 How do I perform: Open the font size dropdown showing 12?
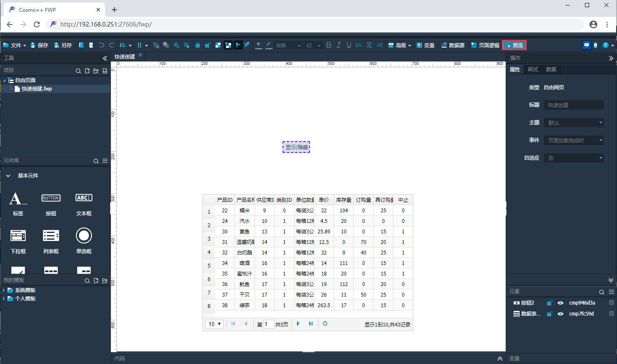[314, 45]
